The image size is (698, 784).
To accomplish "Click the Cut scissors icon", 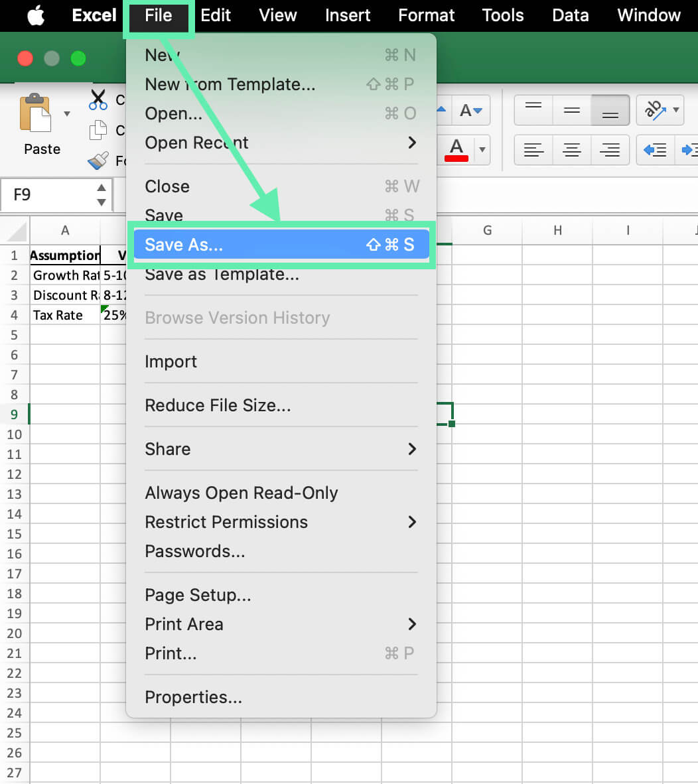I will tap(98, 99).
